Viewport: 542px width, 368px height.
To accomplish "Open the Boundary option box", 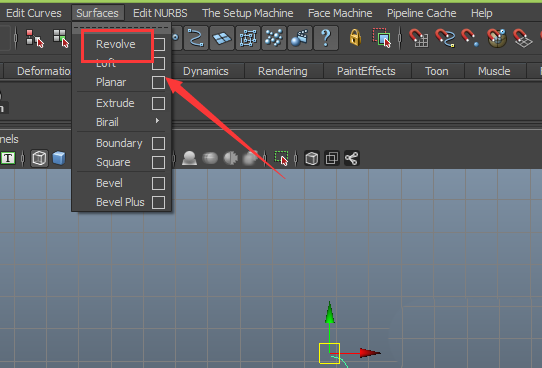I will (158, 143).
